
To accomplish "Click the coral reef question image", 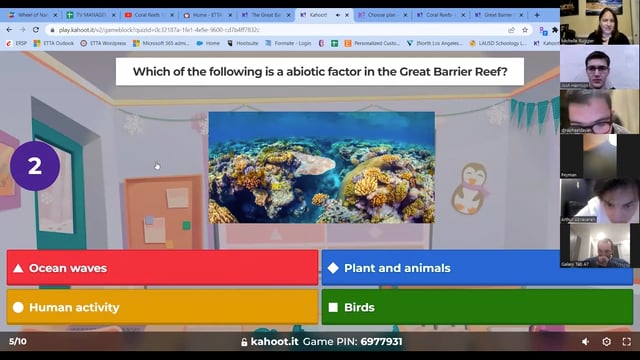I will (x=321, y=167).
